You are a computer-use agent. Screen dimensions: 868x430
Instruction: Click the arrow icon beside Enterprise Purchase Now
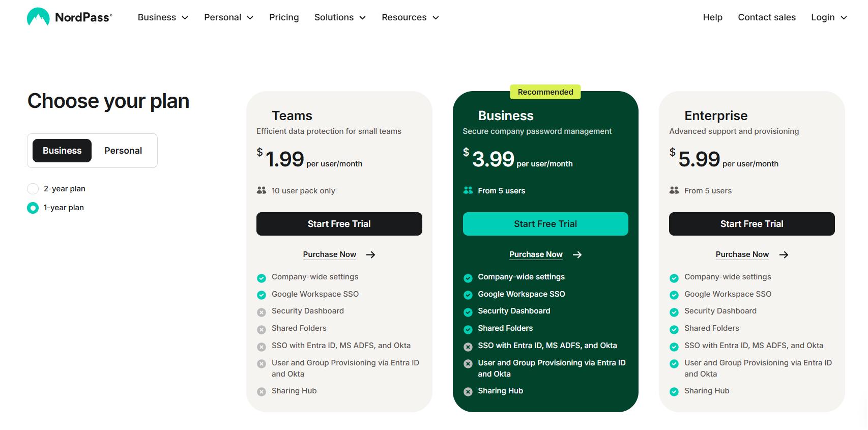click(x=784, y=255)
